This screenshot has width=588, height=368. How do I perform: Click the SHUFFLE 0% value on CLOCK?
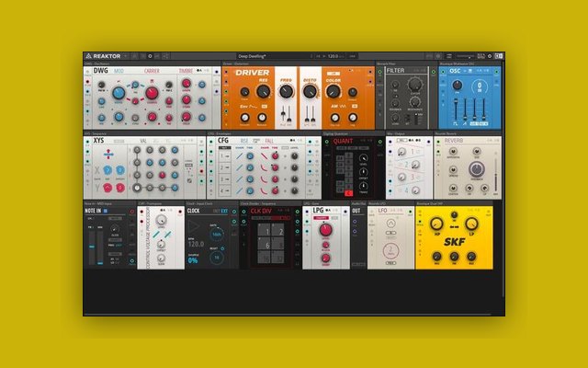click(193, 260)
